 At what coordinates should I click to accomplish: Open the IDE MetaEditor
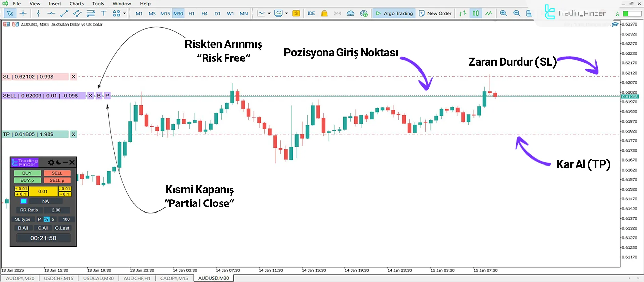tap(311, 13)
